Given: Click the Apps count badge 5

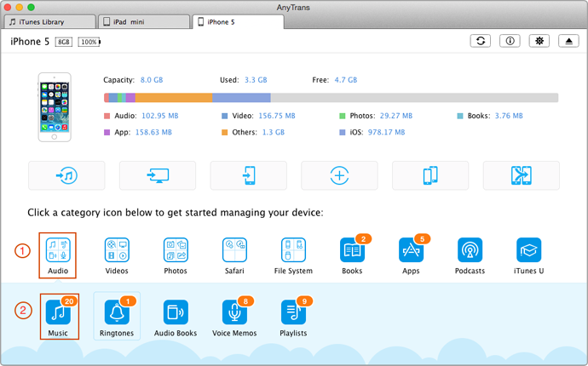Looking at the screenshot, I should point(422,239).
